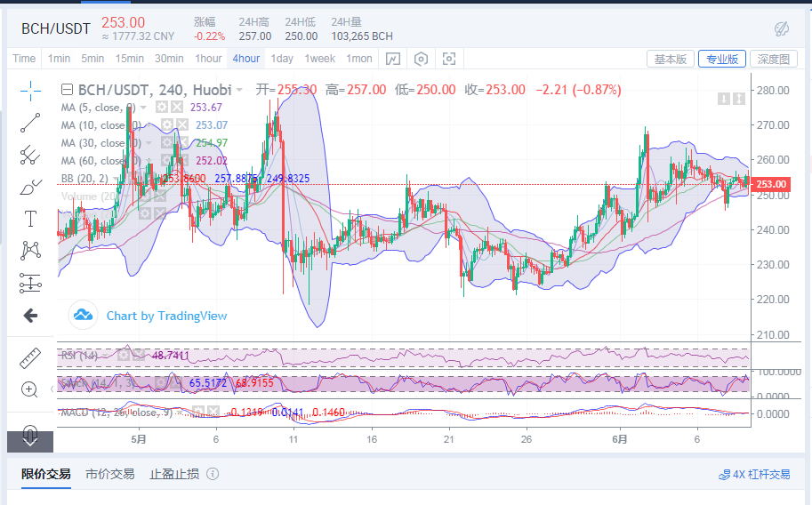Open indicators panel from top toolbar
The image size is (812, 505).
393,59
